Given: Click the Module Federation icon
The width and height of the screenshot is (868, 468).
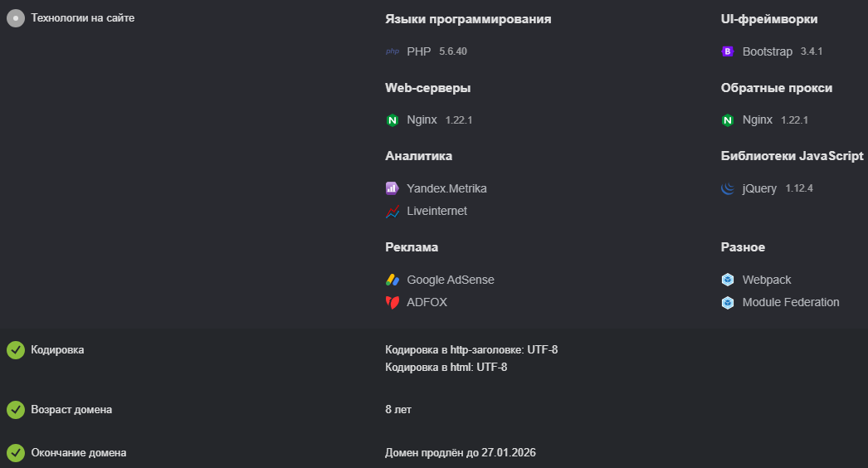Looking at the screenshot, I should 728,302.
